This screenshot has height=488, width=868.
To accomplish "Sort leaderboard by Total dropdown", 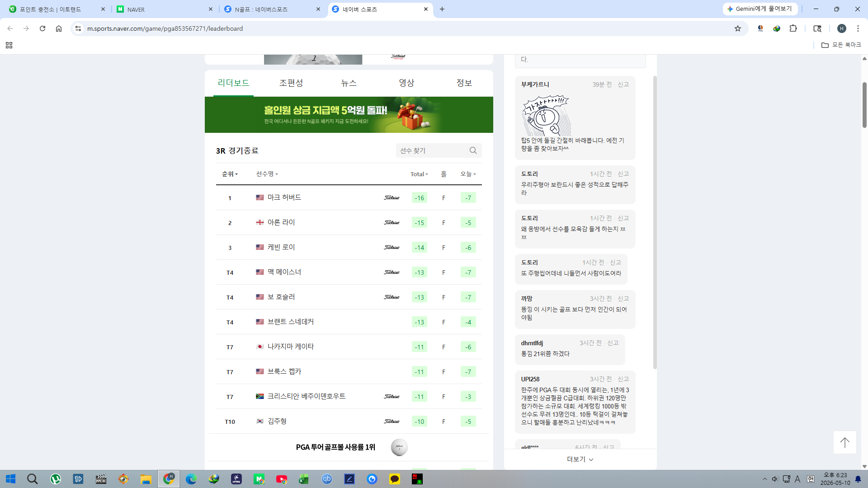I will (419, 174).
